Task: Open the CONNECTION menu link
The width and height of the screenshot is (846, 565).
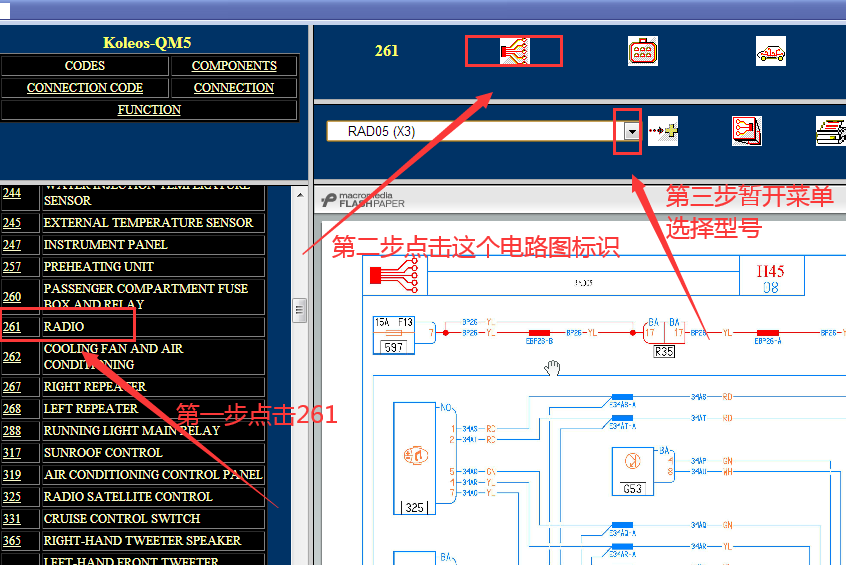Action: tap(234, 87)
